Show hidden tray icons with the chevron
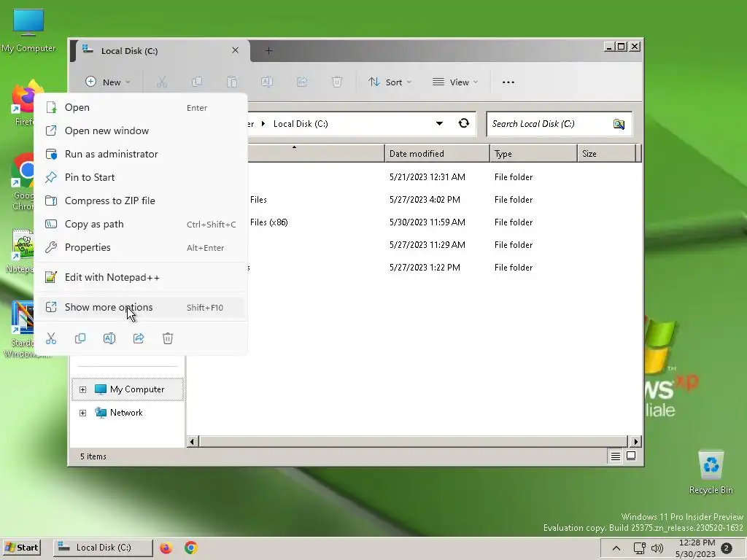Viewport: 747px width, 560px height. [616, 548]
